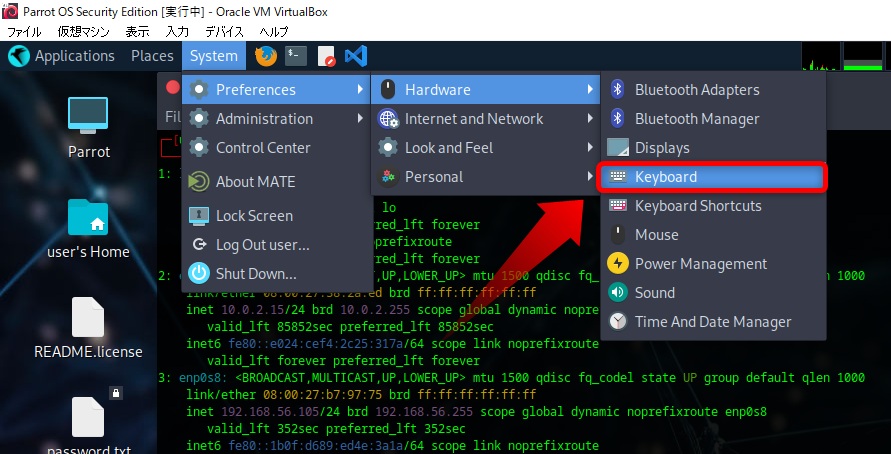Viewport: 891px width, 454px height.
Task: Open the Places menu
Action: pos(152,56)
